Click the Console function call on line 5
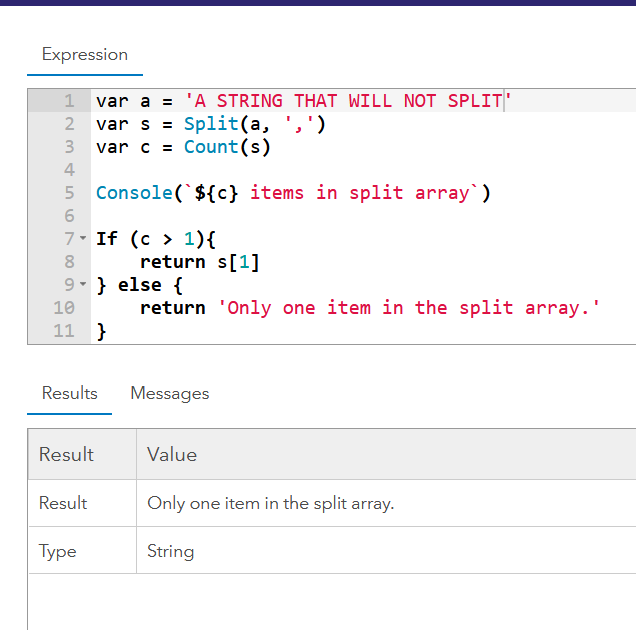Viewport: 636px width, 630px height. [134, 193]
